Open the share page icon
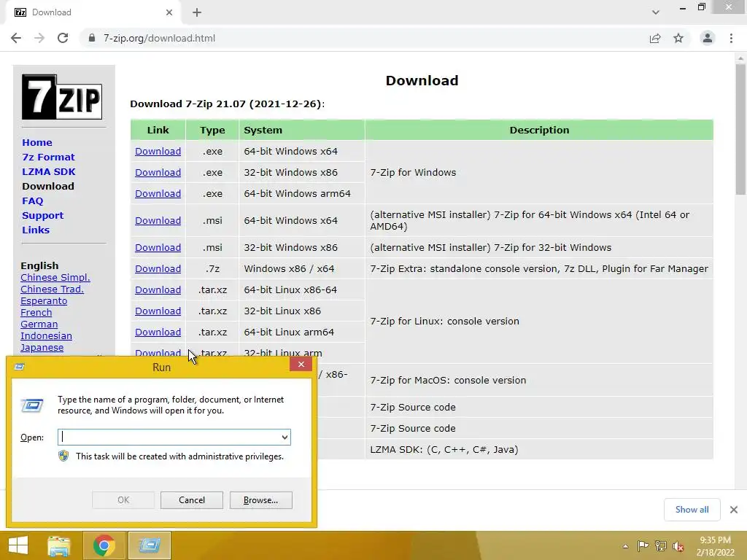Viewport: 747px width, 560px height. tap(655, 38)
